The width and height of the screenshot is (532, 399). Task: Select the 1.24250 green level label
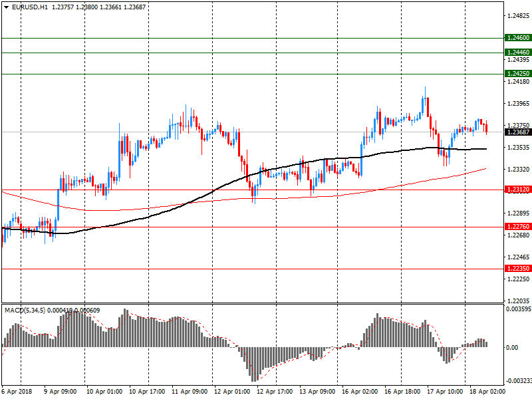518,74
